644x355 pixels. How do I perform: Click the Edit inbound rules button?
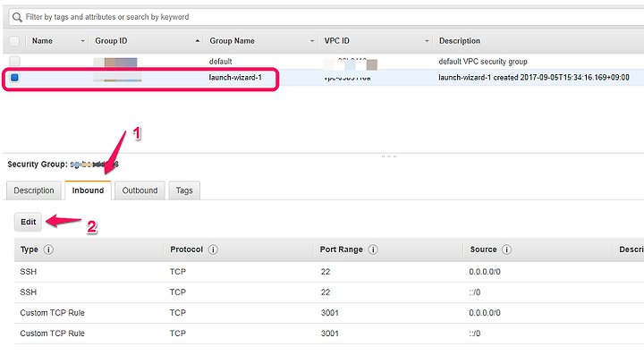[x=29, y=222]
